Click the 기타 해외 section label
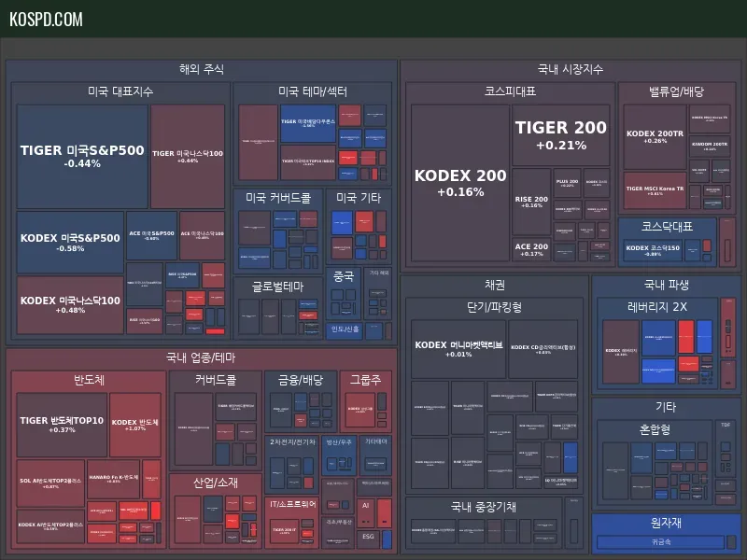747x560 pixels. click(379, 273)
